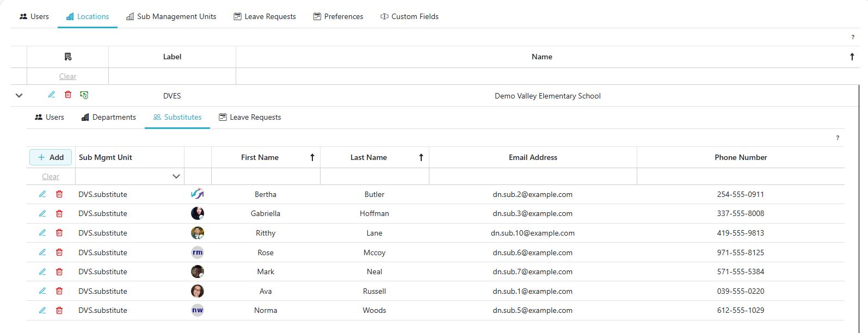868x333 pixels.
Task: Click the green icon in DVES row
Action: (84, 95)
